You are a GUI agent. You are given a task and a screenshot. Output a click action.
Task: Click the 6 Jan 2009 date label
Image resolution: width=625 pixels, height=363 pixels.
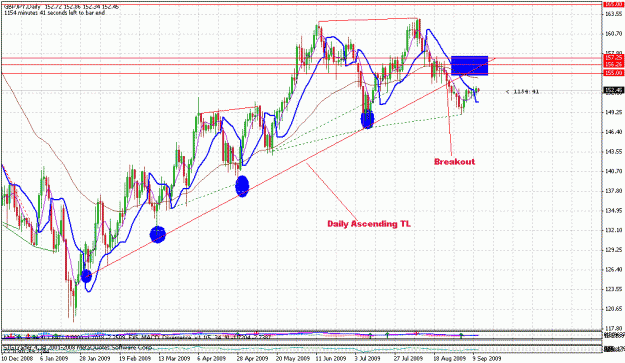(54, 359)
